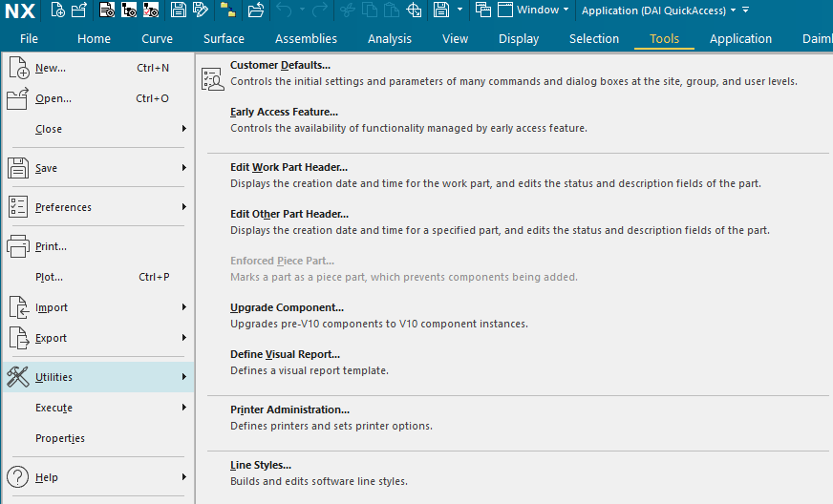Select Edit Work Part Header command
Screen dimensions: 833x504
click(288, 167)
